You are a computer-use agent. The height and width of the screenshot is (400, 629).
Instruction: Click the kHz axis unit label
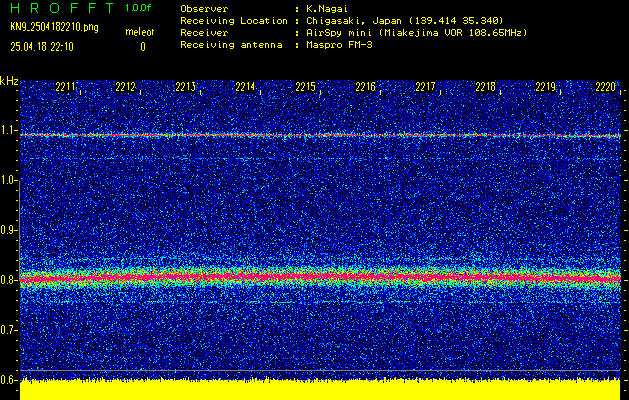[x=9, y=81]
